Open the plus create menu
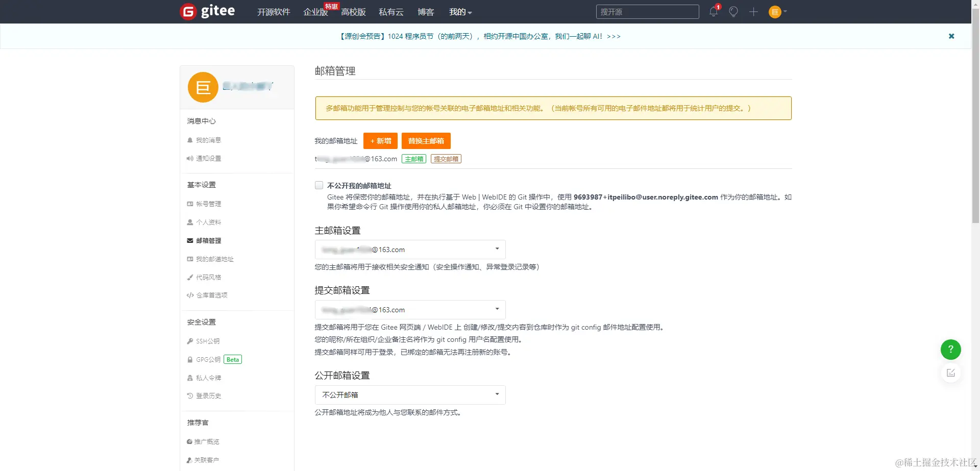The height and width of the screenshot is (471, 980). coord(754,11)
